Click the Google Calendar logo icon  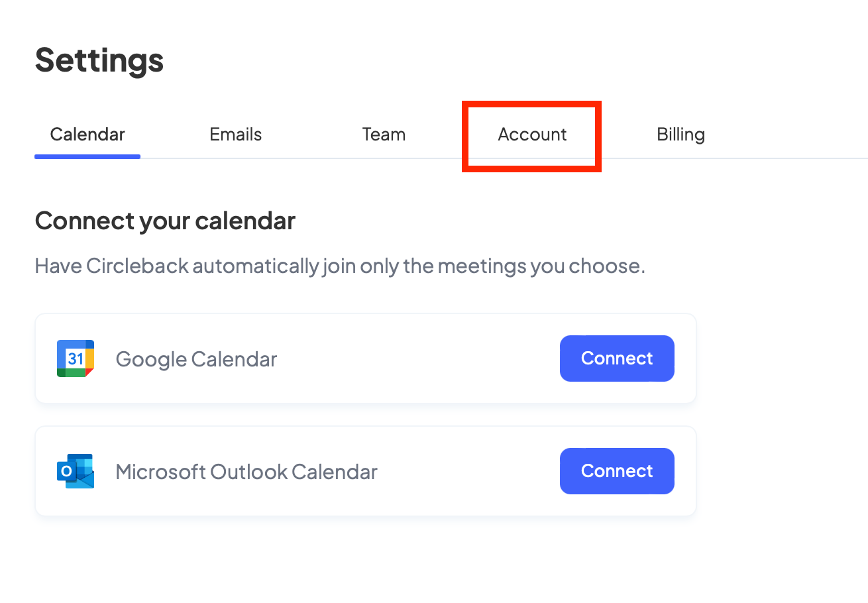coord(76,358)
